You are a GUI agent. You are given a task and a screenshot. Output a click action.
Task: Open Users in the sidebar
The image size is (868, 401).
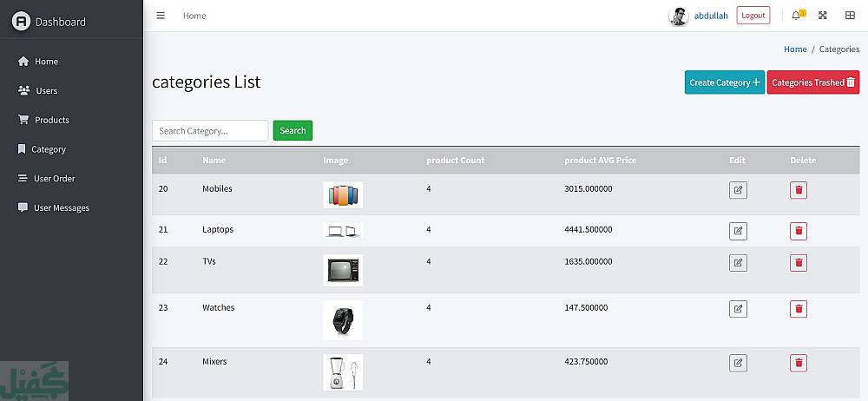[46, 90]
